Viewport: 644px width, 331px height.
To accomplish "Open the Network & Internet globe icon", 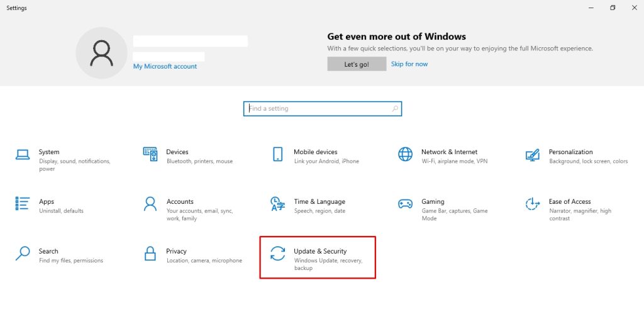I will [406, 154].
